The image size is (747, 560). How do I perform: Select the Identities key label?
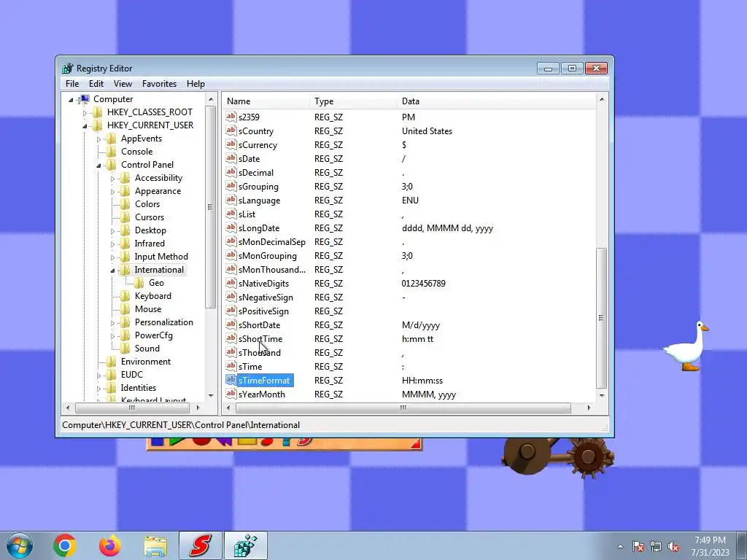click(138, 388)
